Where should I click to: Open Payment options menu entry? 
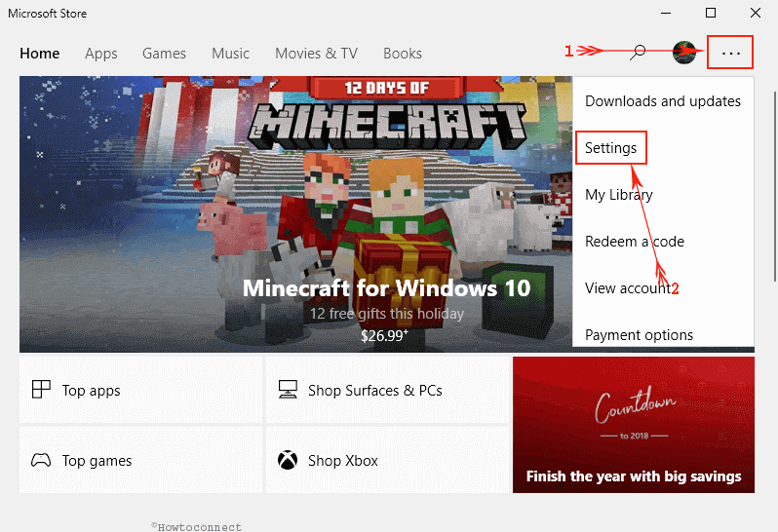click(x=663, y=334)
